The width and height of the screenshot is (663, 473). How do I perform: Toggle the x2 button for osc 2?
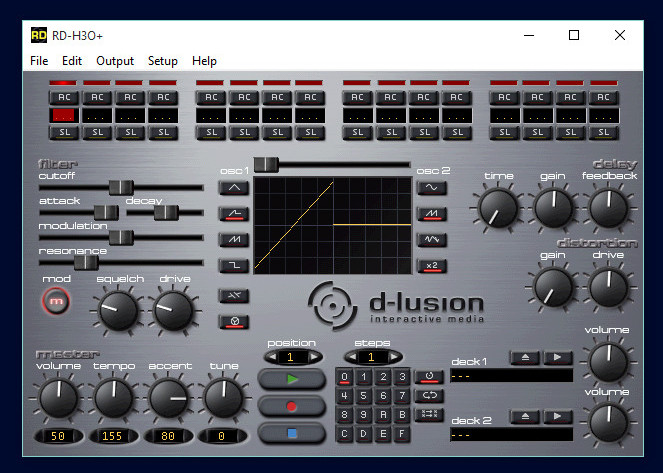pyautogui.click(x=432, y=266)
